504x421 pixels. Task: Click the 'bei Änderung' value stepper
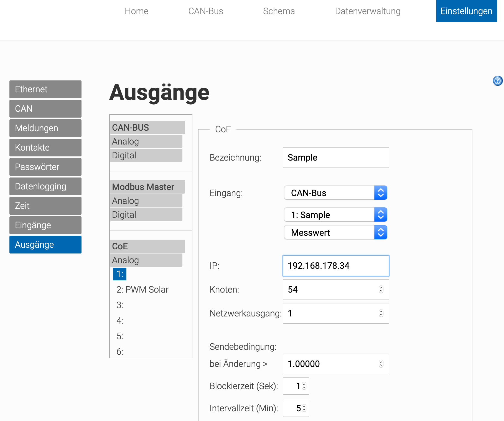point(381,364)
